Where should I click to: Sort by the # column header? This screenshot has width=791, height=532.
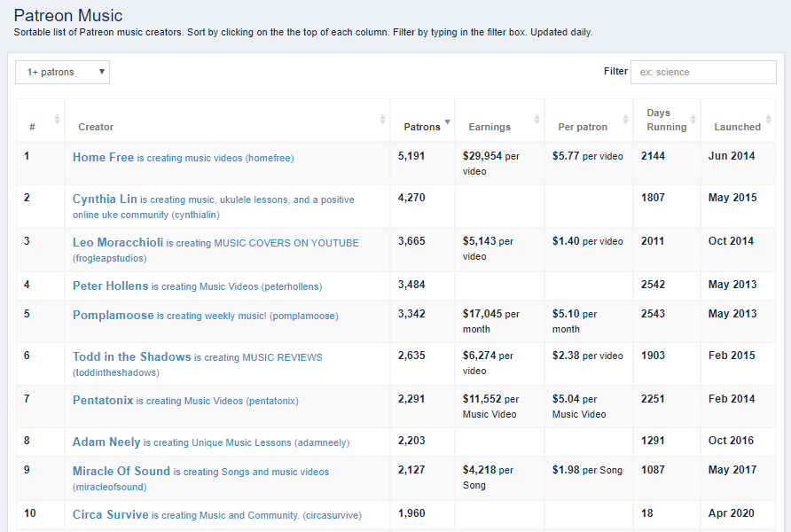pos(41,120)
